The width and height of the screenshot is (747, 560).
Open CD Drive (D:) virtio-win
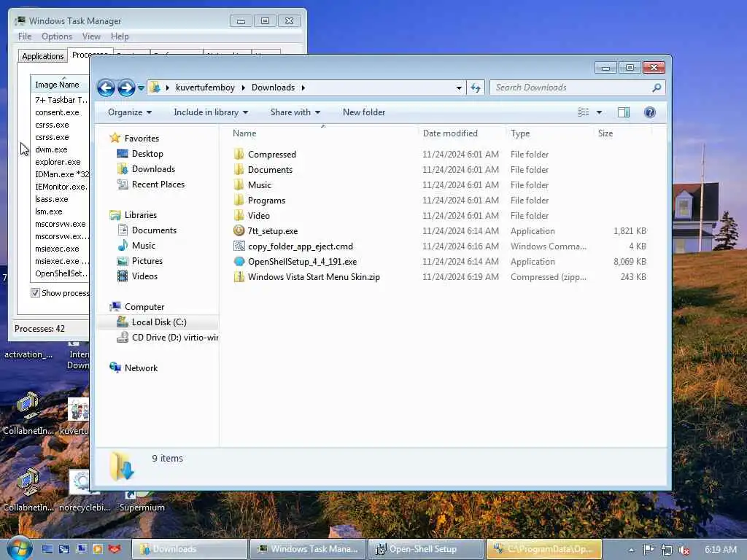[174, 337]
